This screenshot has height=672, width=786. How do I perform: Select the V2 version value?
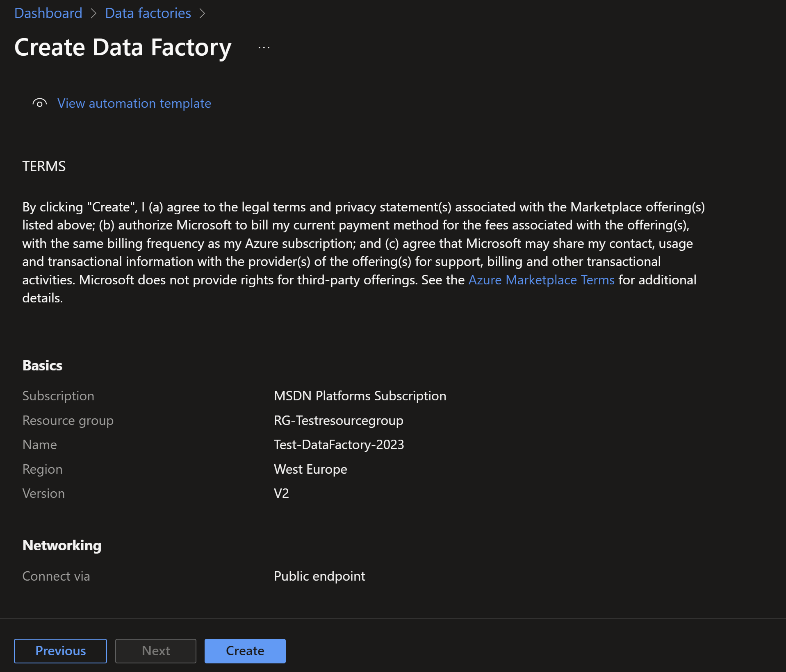coord(281,493)
